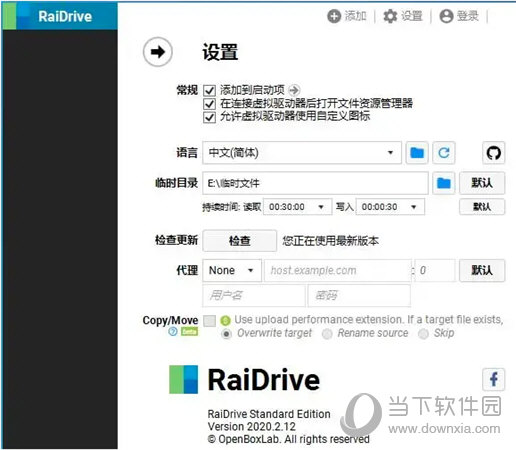Click the proxy host.example.com field
This screenshot has height=450, width=516.
338,270
